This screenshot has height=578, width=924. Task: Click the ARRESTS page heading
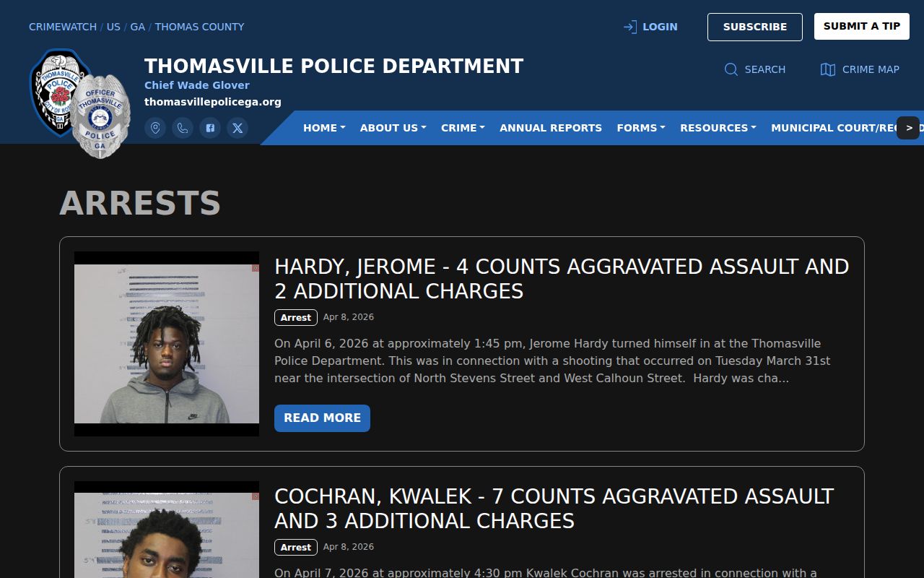[140, 203]
